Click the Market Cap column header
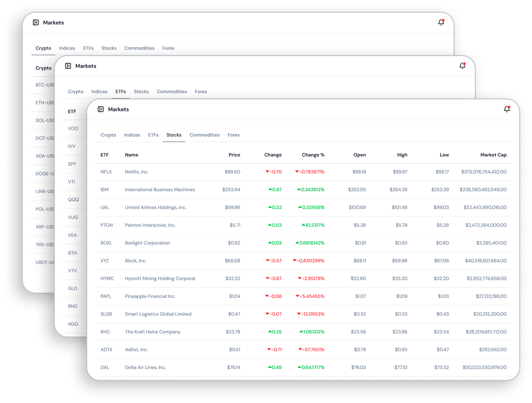The height and width of the screenshot is (403, 532). point(494,155)
